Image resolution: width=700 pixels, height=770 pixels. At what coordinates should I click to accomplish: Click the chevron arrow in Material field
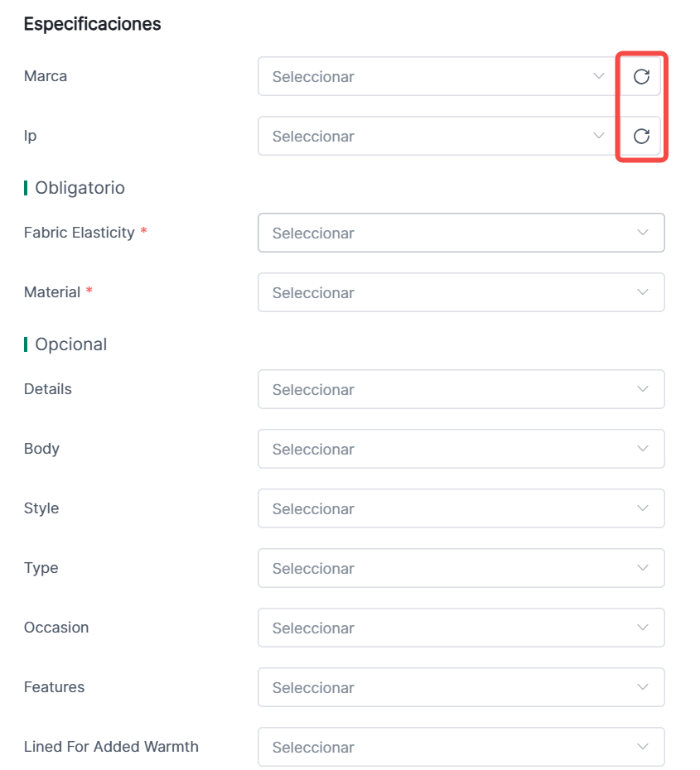pyautogui.click(x=643, y=293)
